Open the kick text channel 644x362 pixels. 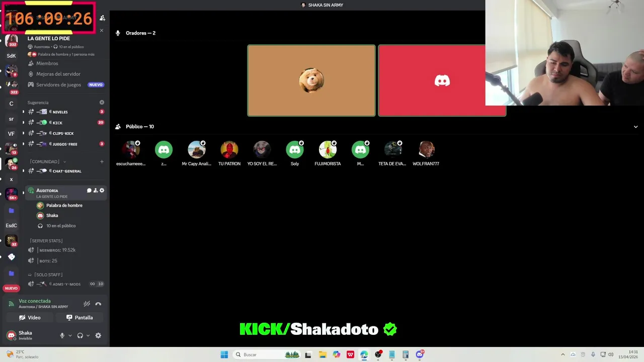point(65,123)
